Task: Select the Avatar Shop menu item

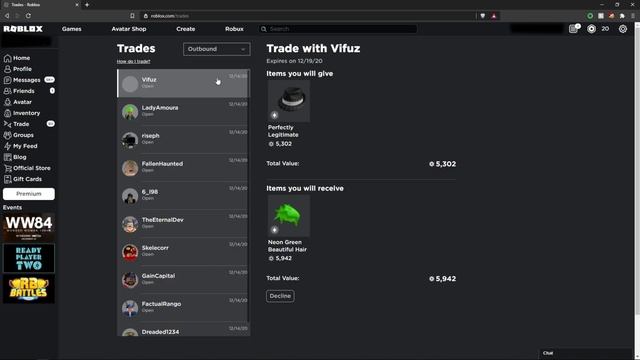Action: pos(129,29)
